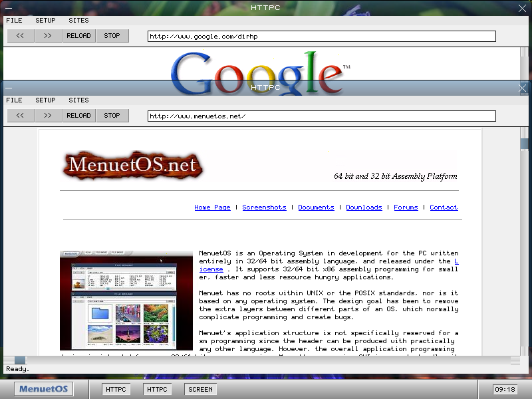Open FILE menu in the Google HTTPC window
The image size is (532, 399).
tap(14, 21)
